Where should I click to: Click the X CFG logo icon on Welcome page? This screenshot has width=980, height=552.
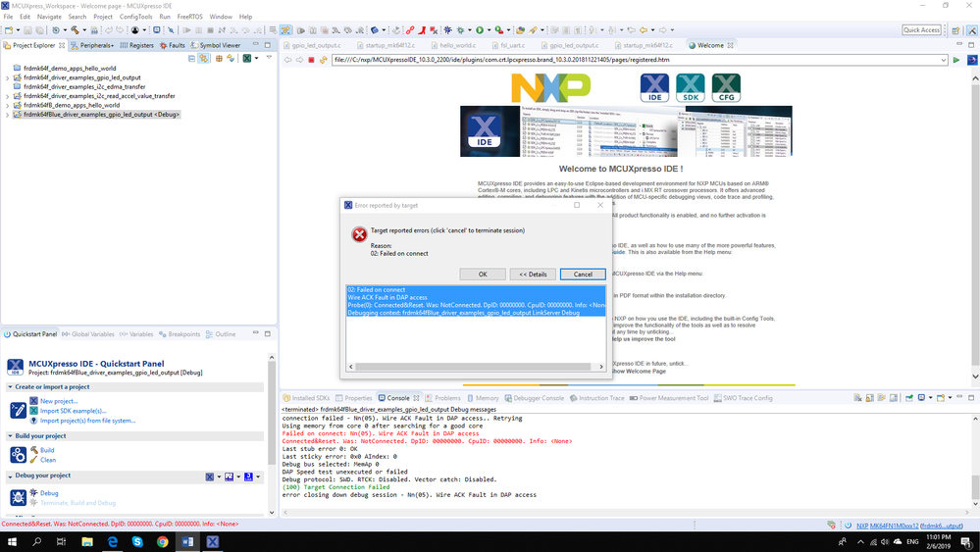coord(726,88)
